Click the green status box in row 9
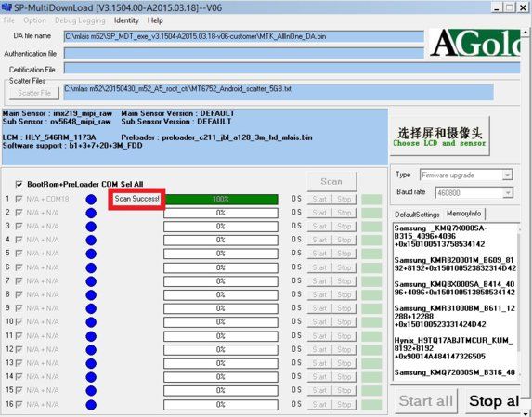Image resolution: width=532 pixels, height=417 pixels. pos(371,308)
